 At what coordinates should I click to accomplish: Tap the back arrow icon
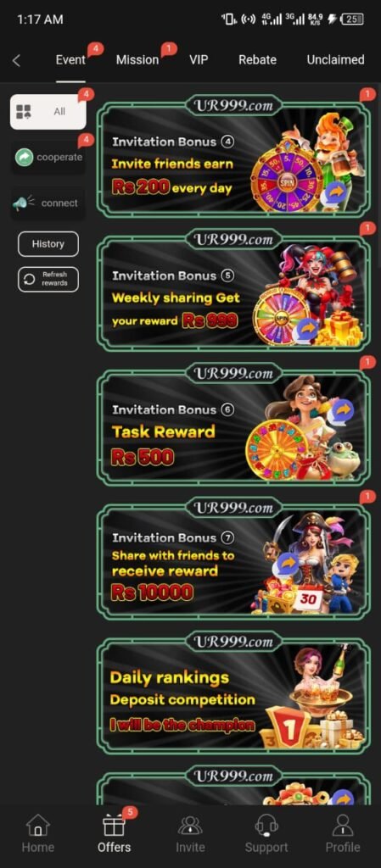[x=17, y=60]
